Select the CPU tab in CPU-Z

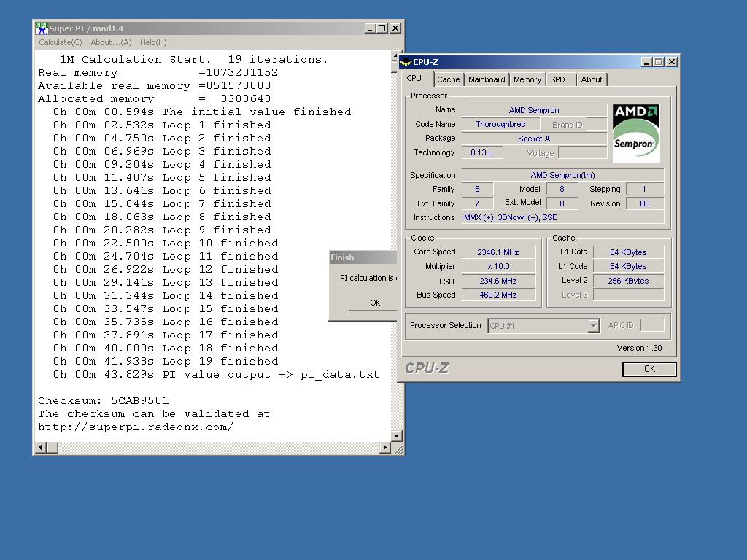pyautogui.click(x=414, y=79)
